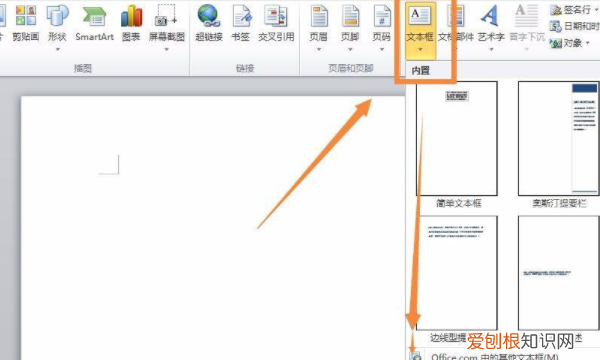Insert a SmartArt graphic
Screen dimensions: 600x360
94,23
